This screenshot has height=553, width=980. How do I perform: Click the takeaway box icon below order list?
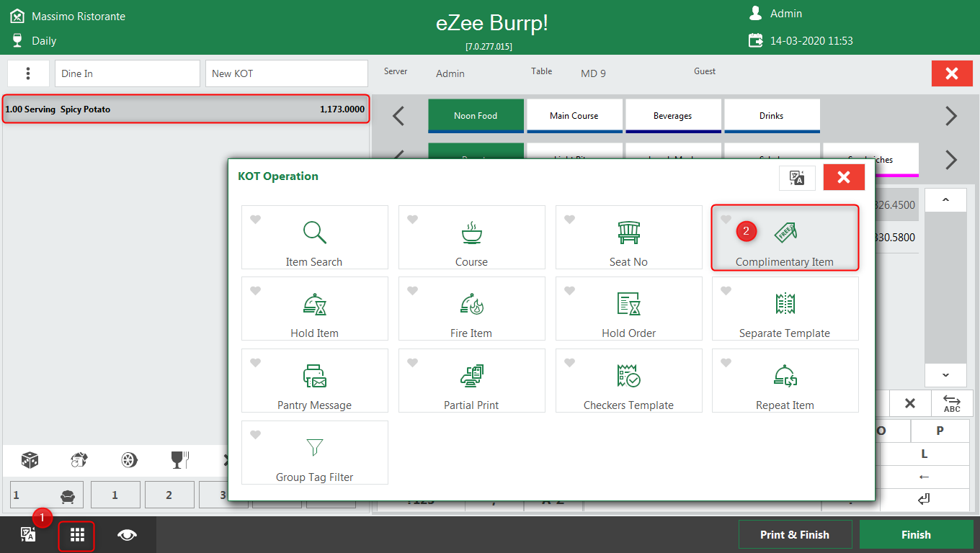pyautogui.click(x=79, y=460)
